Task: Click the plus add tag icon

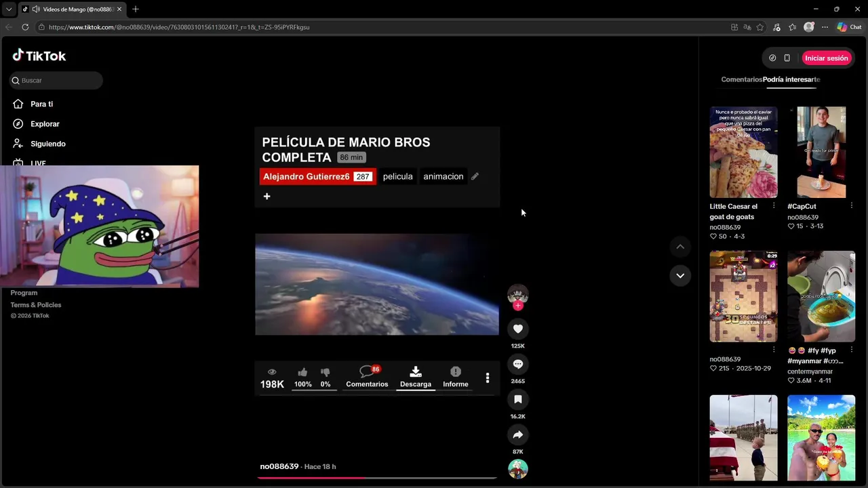Action: [x=267, y=197]
